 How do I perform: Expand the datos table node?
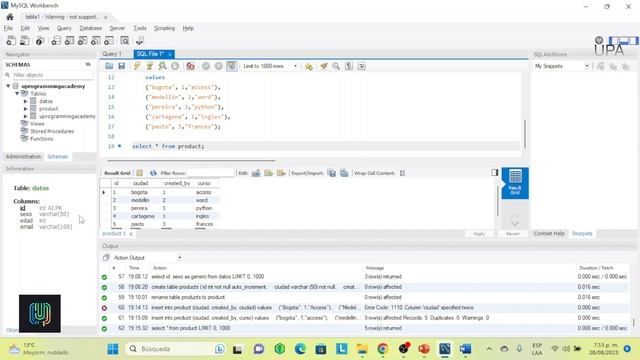pos(25,101)
